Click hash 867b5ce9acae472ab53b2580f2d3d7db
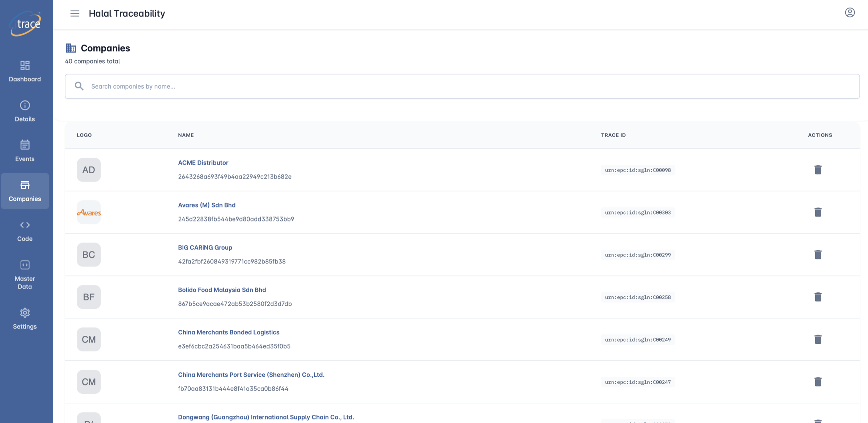This screenshot has height=423, width=868. coord(235,304)
